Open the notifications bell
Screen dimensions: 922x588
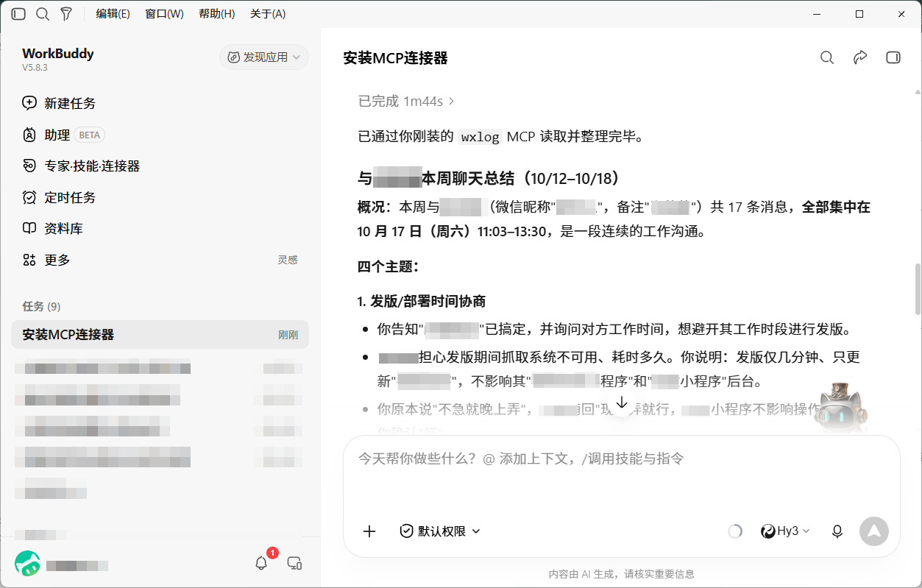[261, 563]
